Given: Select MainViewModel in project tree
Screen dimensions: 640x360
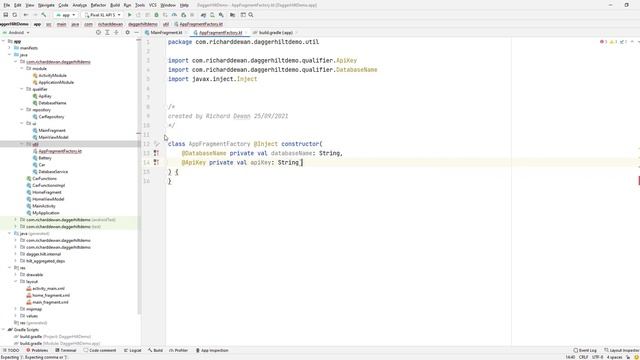Looking at the screenshot, I should point(53,137).
